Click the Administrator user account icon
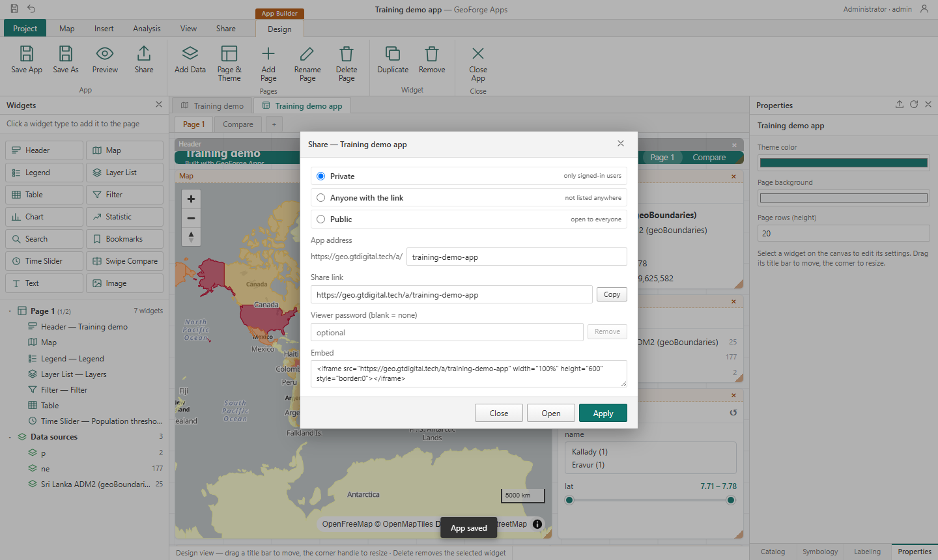Viewport: 938px width, 560px height. (924, 9)
